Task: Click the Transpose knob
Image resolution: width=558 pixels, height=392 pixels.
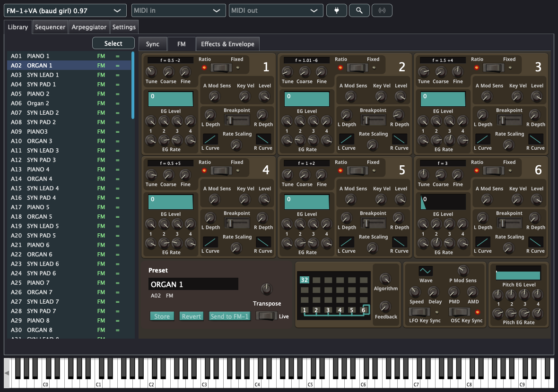Action: click(267, 289)
